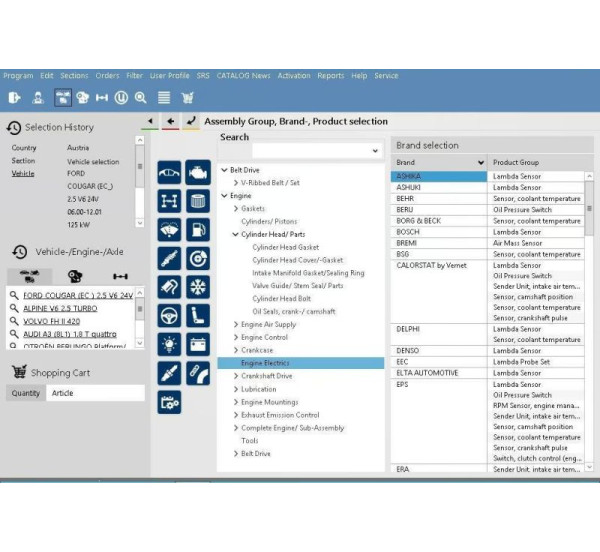Image resolution: width=600 pixels, height=552 pixels.
Task: Collapse the Cylinder Head/ Parts node
Action: pos(236,234)
